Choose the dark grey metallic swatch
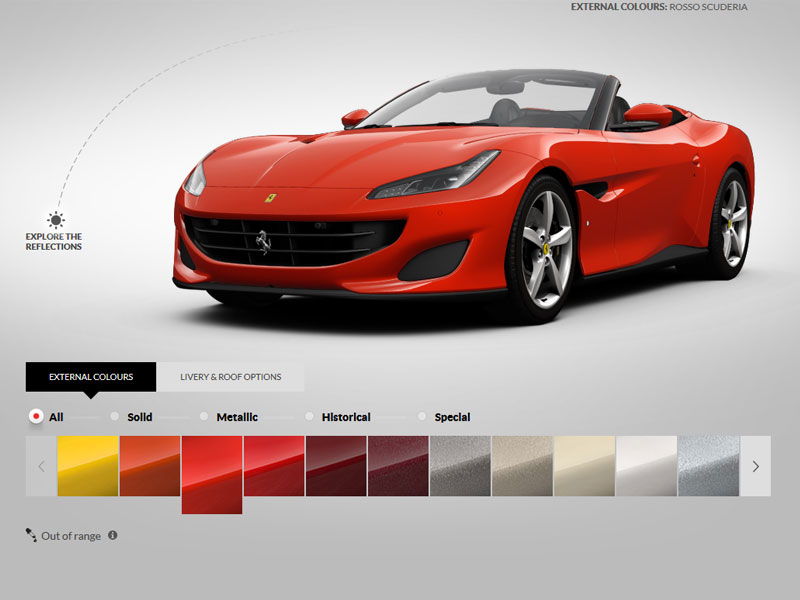The width and height of the screenshot is (800, 600). [460, 466]
